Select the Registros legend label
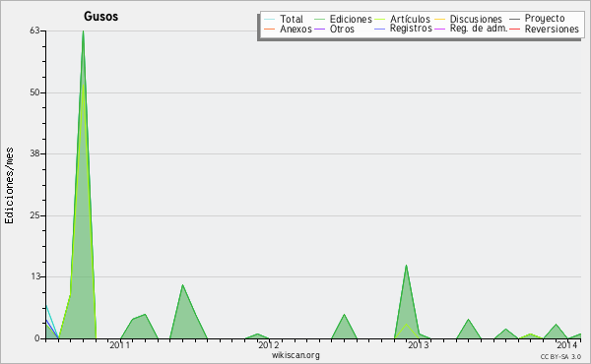Image resolution: width=591 pixels, height=364 pixels. click(411, 29)
